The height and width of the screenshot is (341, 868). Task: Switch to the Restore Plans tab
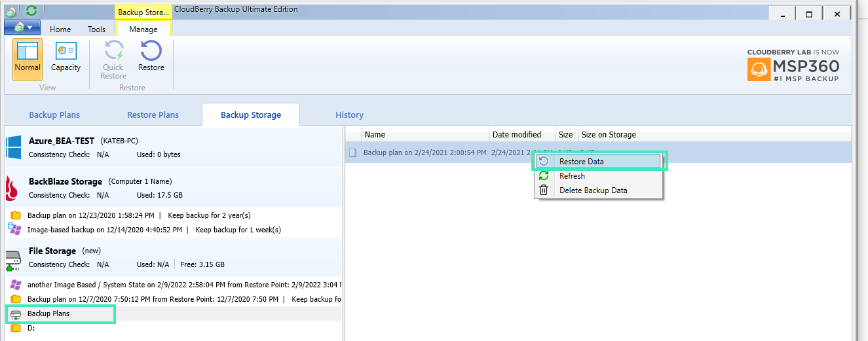click(x=153, y=115)
